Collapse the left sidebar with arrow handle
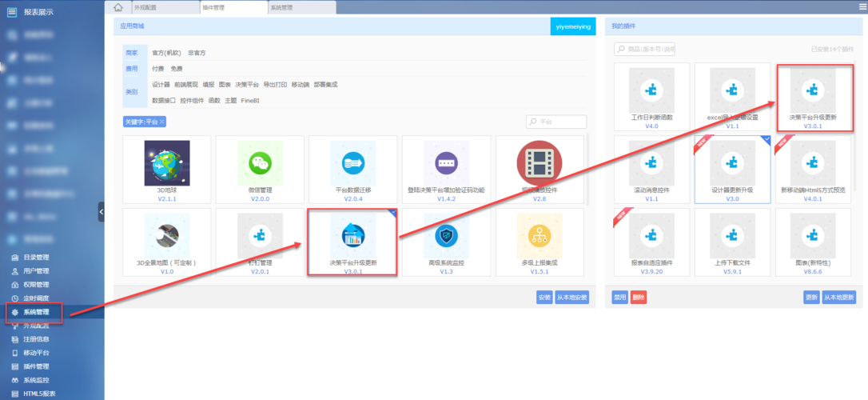The height and width of the screenshot is (400, 868). 102,212
